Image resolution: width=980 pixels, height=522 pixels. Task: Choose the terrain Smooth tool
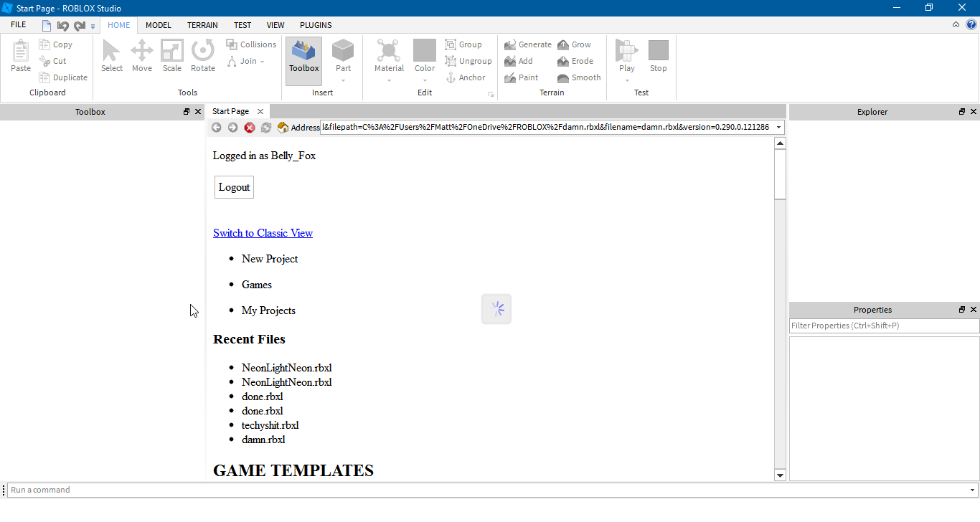coord(579,77)
